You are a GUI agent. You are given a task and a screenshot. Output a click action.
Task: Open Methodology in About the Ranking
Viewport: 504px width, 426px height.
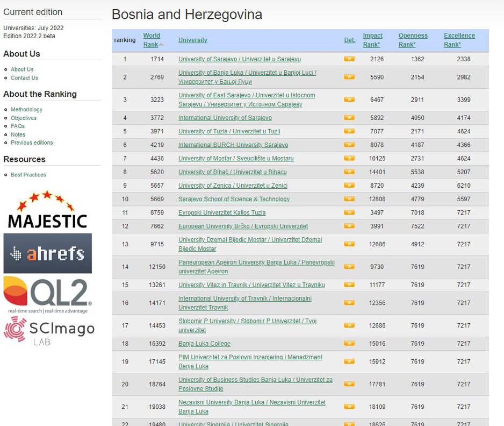pyautogui.click(x=26, y=110)
